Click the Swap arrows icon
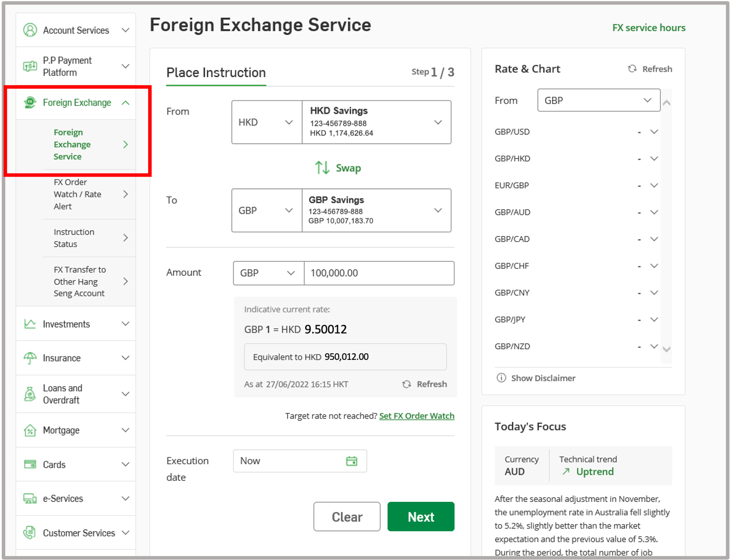Image resolution: width=730 pixels, height=560 pixels. [322, 167]
